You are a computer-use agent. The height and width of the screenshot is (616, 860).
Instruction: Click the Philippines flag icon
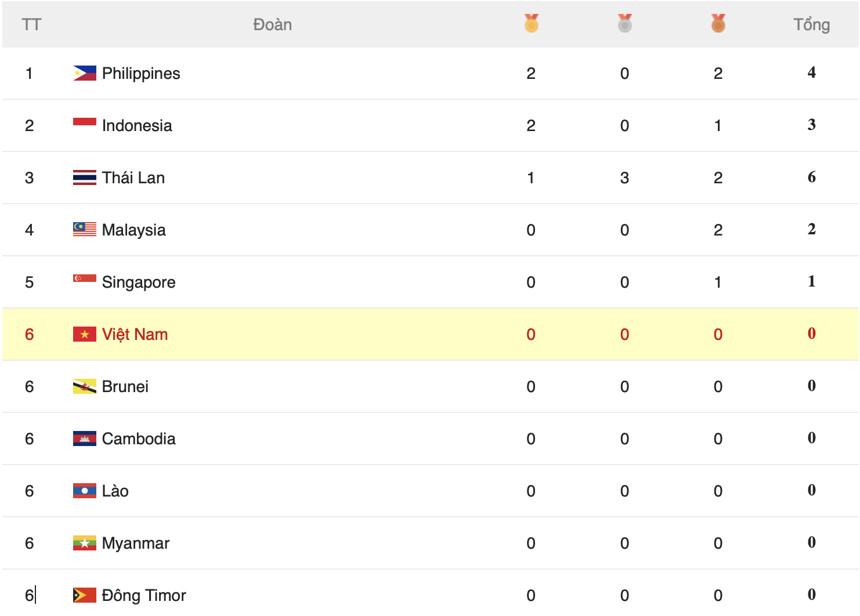[85, 73]
